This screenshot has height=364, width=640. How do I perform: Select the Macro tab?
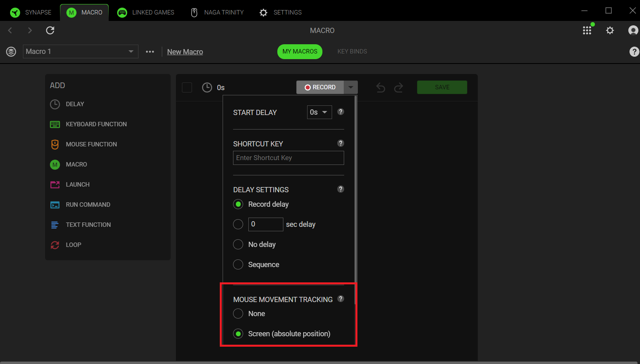click(85, 12)
